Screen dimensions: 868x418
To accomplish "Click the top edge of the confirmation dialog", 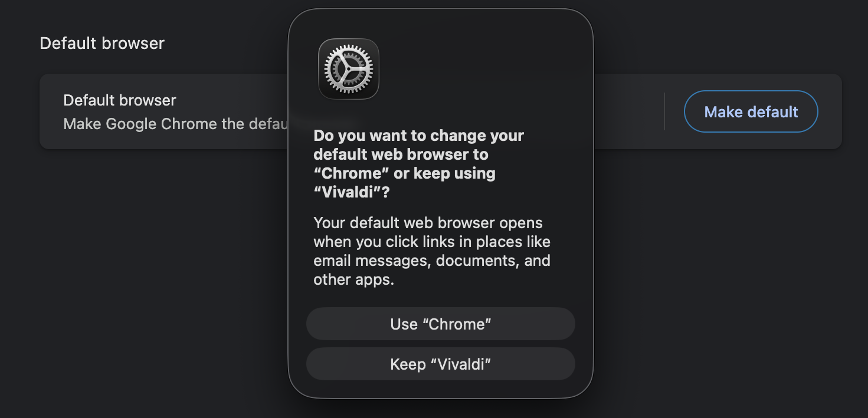I will coord(440,9).
